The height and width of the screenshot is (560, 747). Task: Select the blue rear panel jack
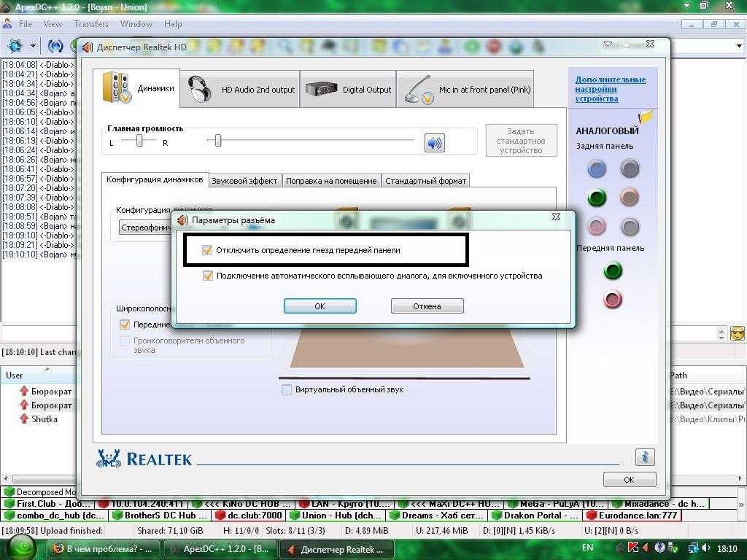coord(597,168)
